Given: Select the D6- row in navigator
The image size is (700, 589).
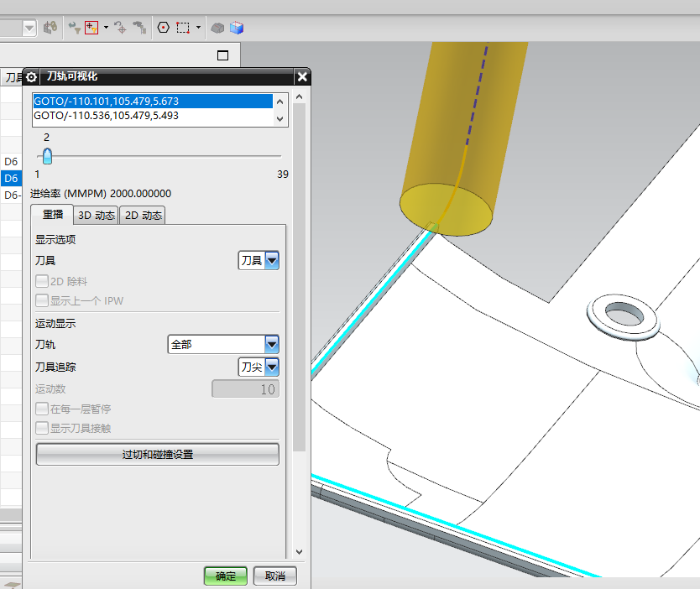Looking at the screenshot, I should (11, 195).
